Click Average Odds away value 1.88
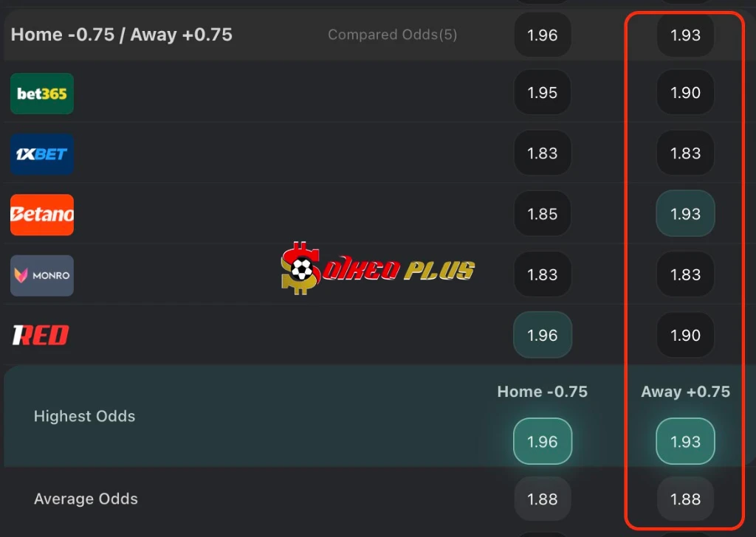Image resolution: width=756 pixels, height=537 pixels. pyautogui.click(x=685, y=499)
